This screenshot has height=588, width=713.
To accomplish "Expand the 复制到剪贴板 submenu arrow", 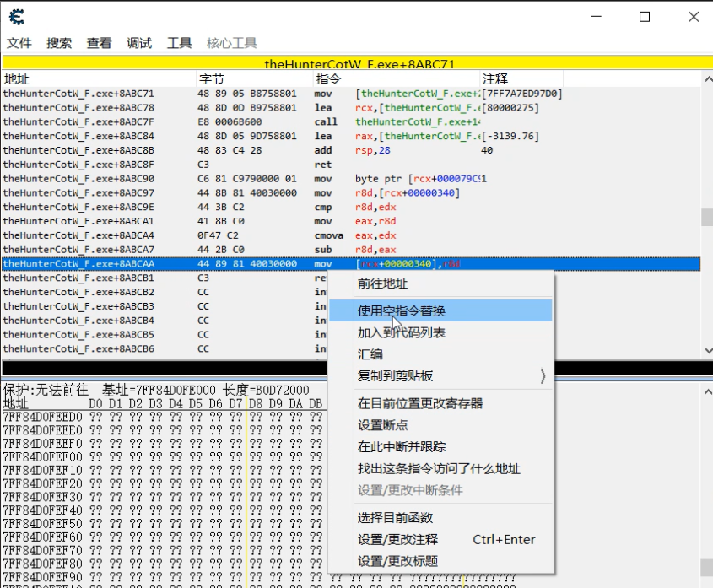I will point(542,376).
